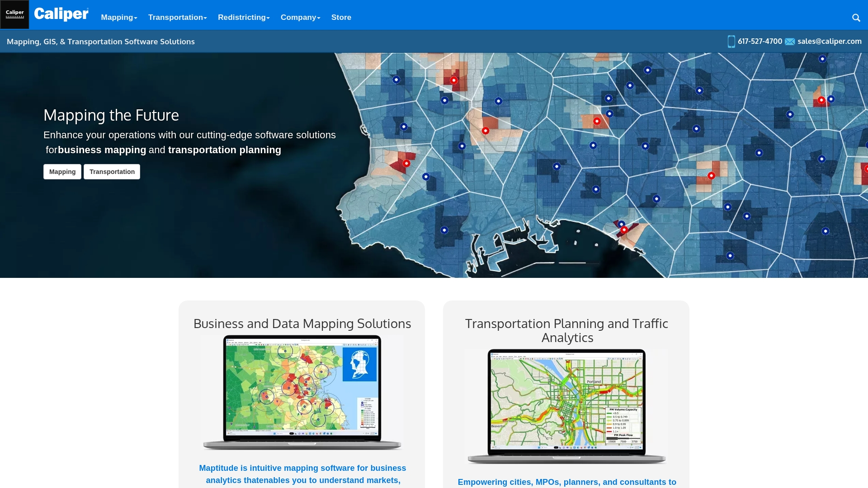Click the envelope email icon
This screenshot has width=868, height=488.
tap(790, 42)
